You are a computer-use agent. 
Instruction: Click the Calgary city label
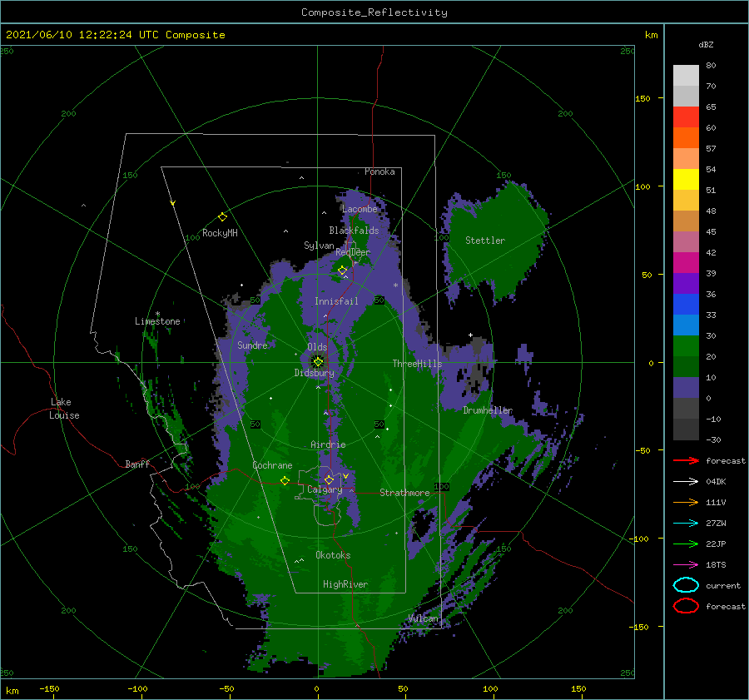(x=325, y=489)
